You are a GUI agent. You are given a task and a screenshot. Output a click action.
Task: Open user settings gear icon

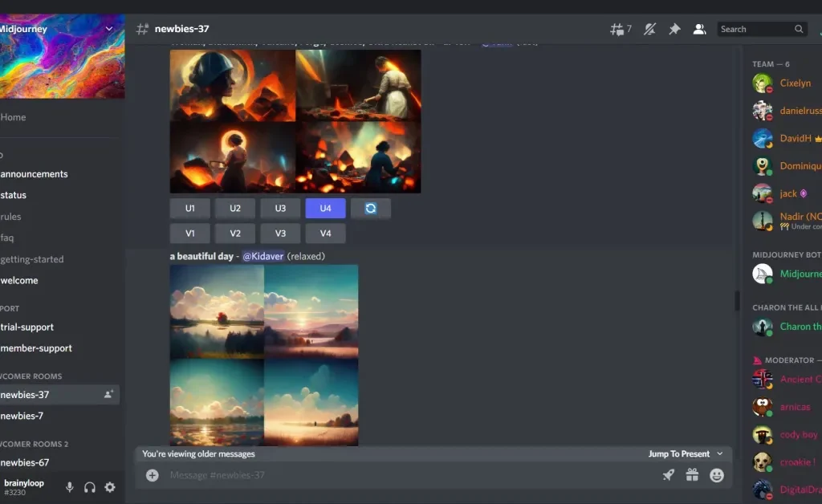109,487
